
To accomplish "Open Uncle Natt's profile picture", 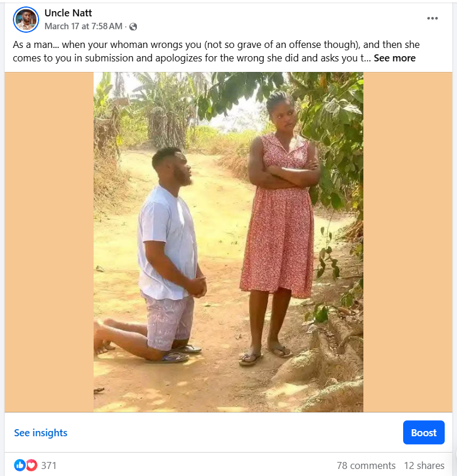I will tap(26, 19).
